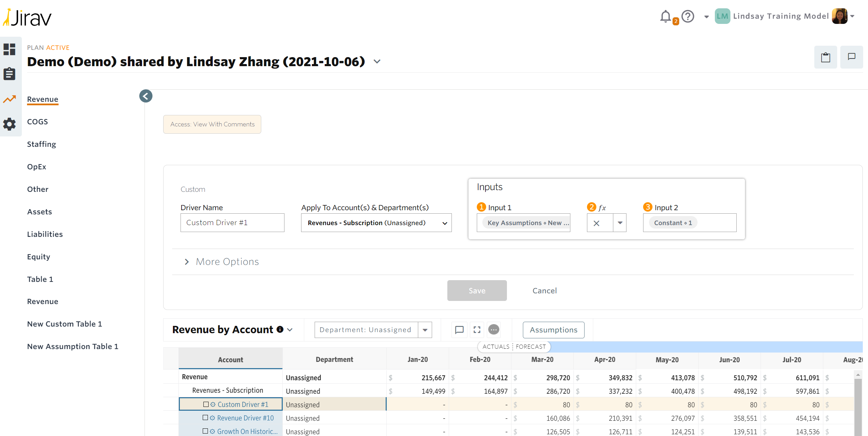Check the Growth On Historic checkbox

click(205, 431)
